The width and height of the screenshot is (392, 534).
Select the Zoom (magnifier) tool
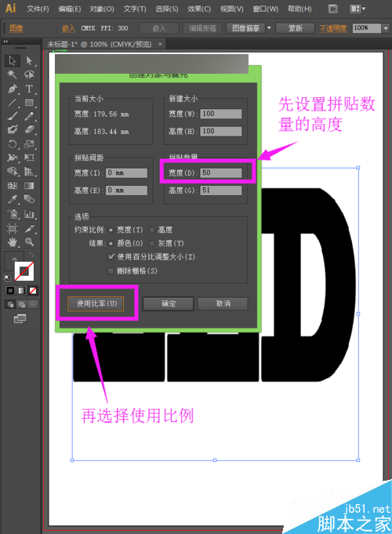29,242
